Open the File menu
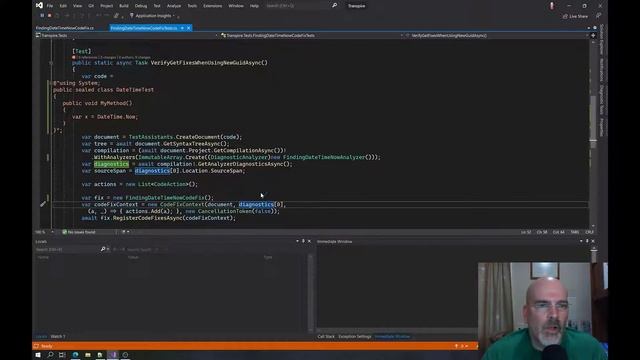Screen dimensions: 640x360 pos(50,6)
